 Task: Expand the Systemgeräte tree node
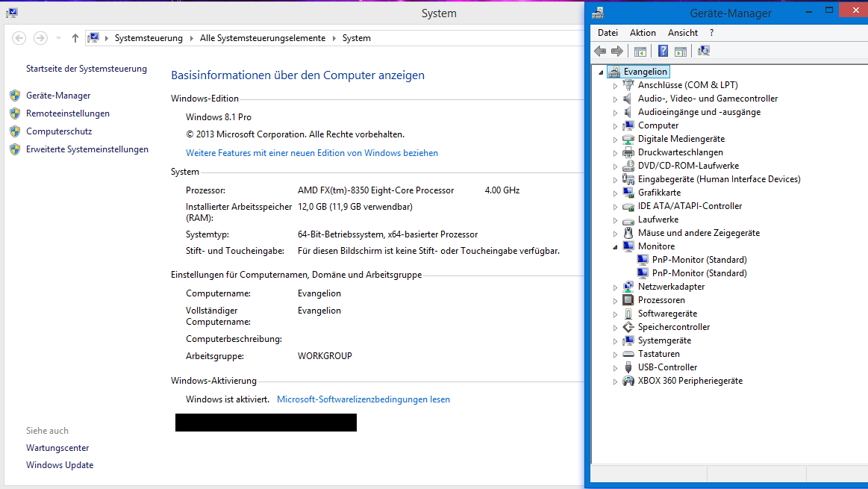615,340
